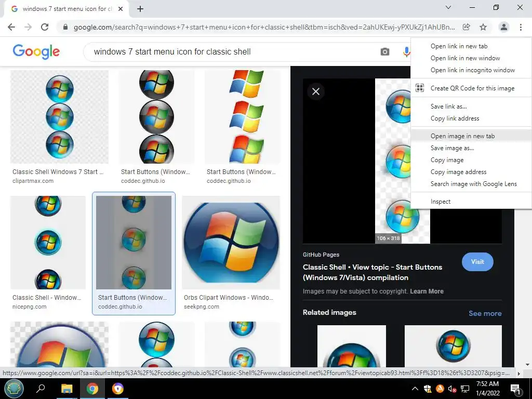
Task: Open the black orb Start Buttons thumbnail
Action: pos(156,117)
